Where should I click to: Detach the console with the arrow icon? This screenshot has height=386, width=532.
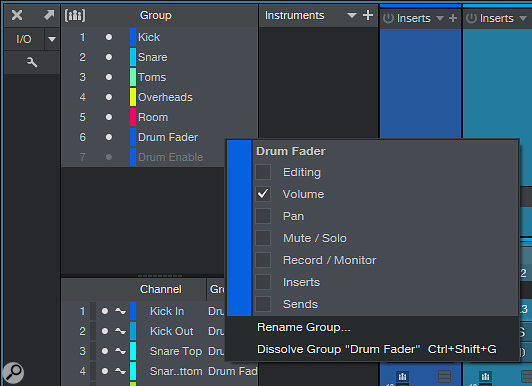(x=49, y=15)
